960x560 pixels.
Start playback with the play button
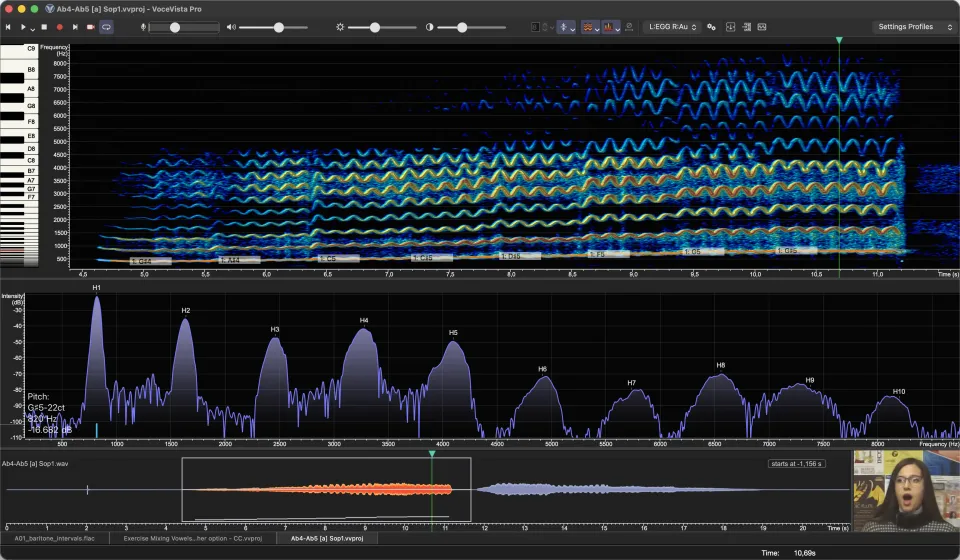pyautogui.click(x=23, y=27)
